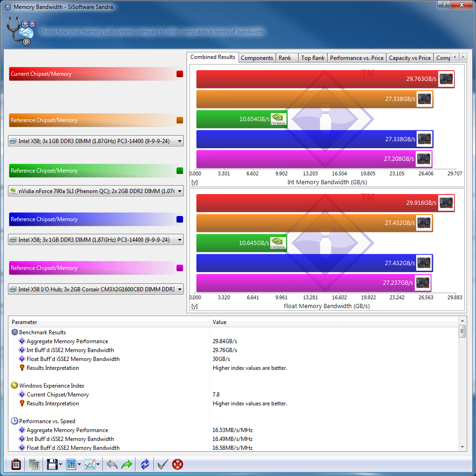
Task: Click motherboard thumbnail on orange 27.432GB/s bar
Action: pyautogui.click(x=424, y=223)
